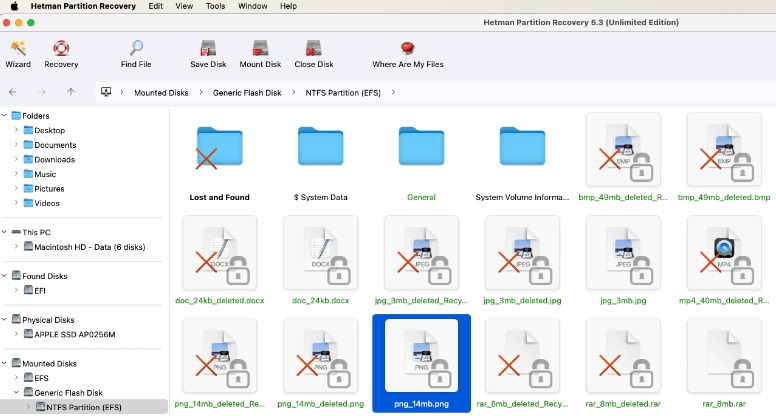Expand the Documents folder node
This screenshot has width=776, height=416.
coord(16,144)
